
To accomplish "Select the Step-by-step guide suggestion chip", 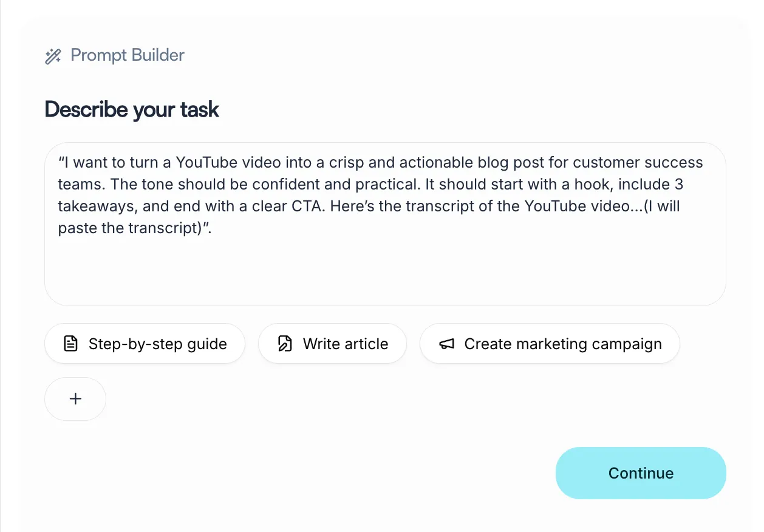I will 145,344.
